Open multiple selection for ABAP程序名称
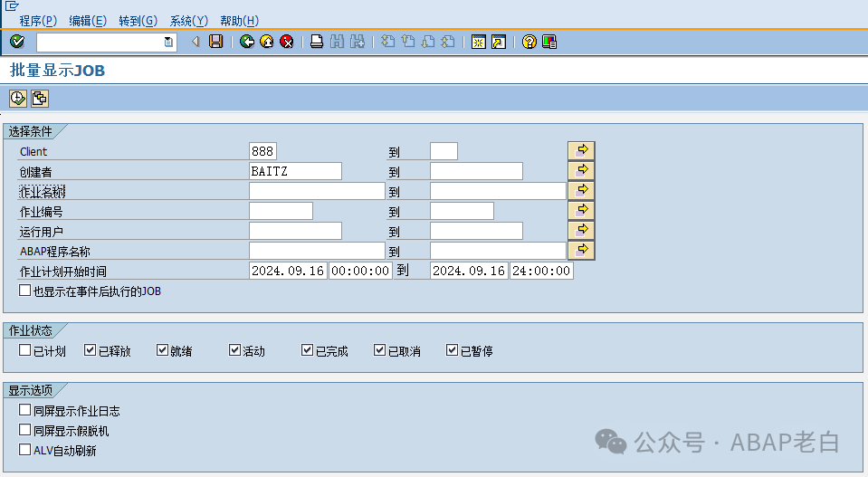This screenshot has width=868, height=477. click(581, 250)
